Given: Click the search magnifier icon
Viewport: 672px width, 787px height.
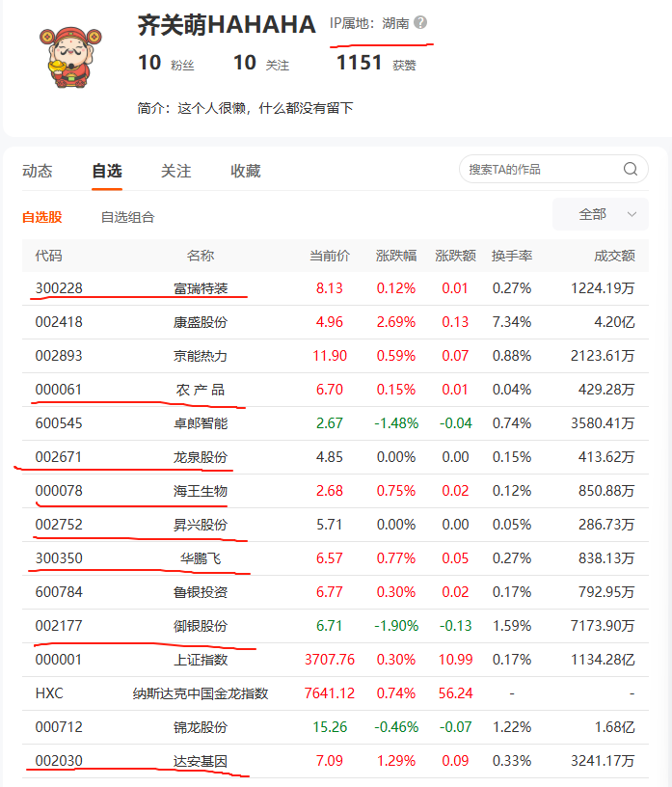Looking at the screenshot, I should click(631, 169).
